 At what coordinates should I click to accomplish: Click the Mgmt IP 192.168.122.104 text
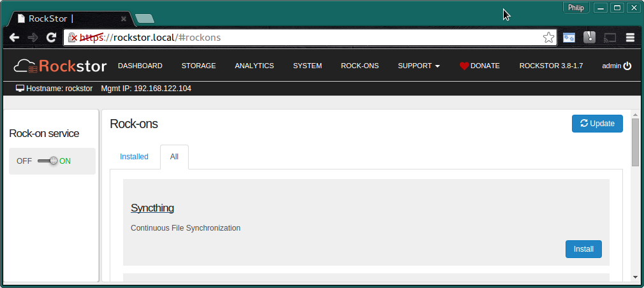click(146, 88)
